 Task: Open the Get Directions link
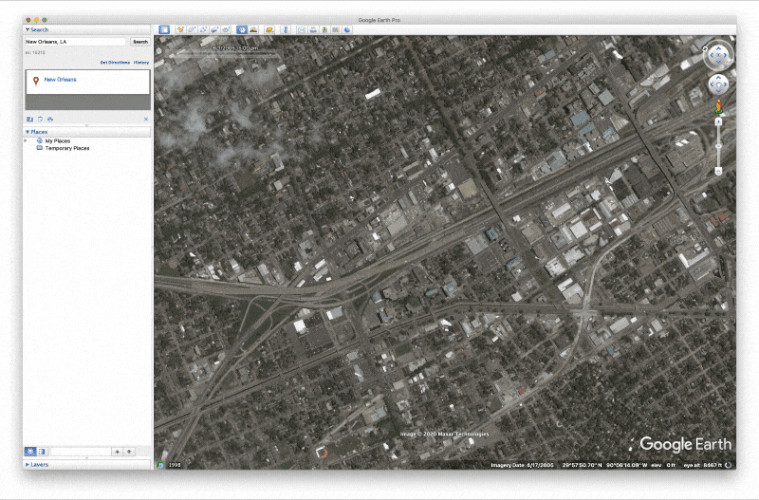pos(115,62)
